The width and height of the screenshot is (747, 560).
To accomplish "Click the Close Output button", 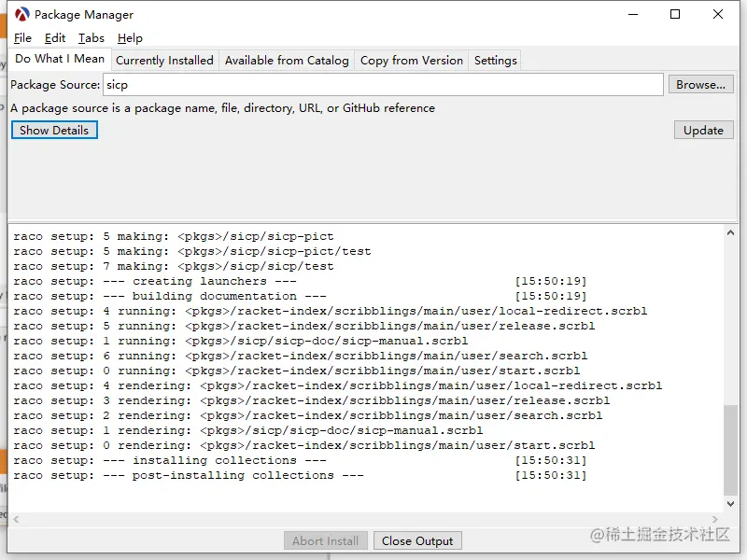I will pos(417,541).
